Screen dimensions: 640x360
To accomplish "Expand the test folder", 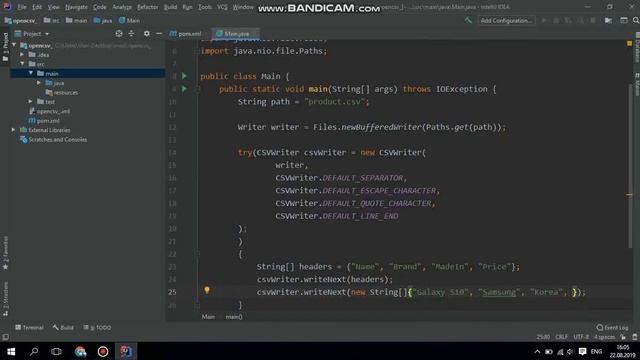I will click(x=31, y=101).
